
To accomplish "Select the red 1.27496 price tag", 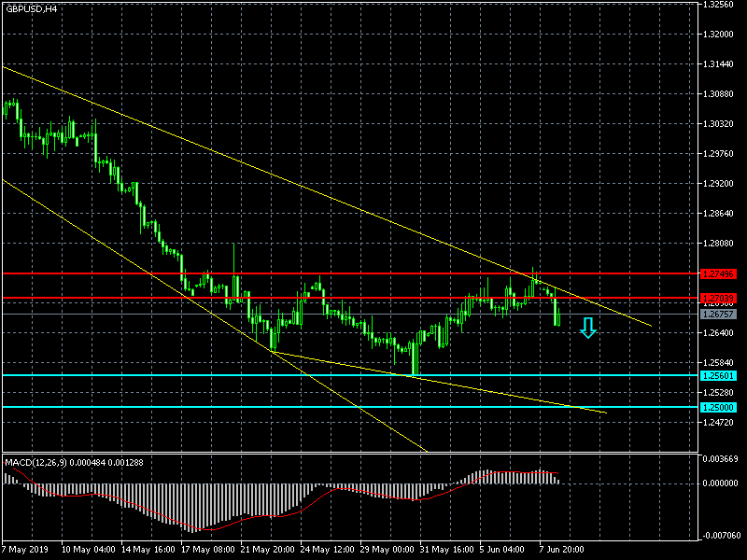I will pos(718,274).
